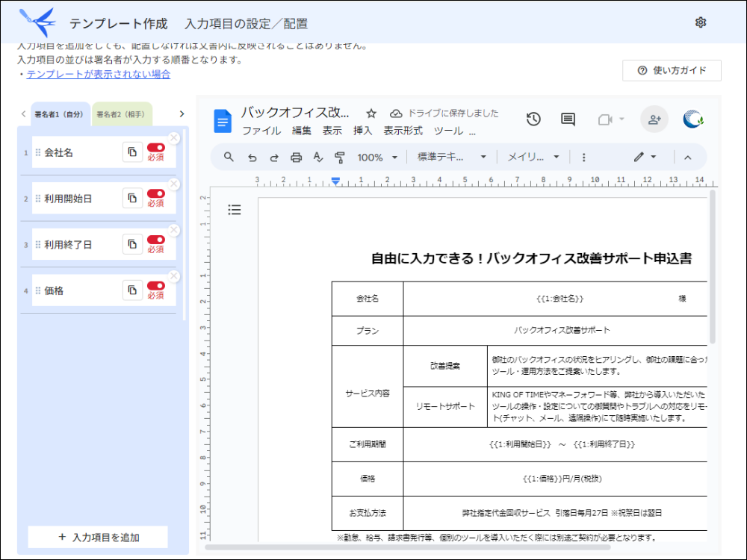Image resolution: width=747 pixels, height=560 pixels.
Task: Expand video call options arrow
Action: tap(622, 119)
